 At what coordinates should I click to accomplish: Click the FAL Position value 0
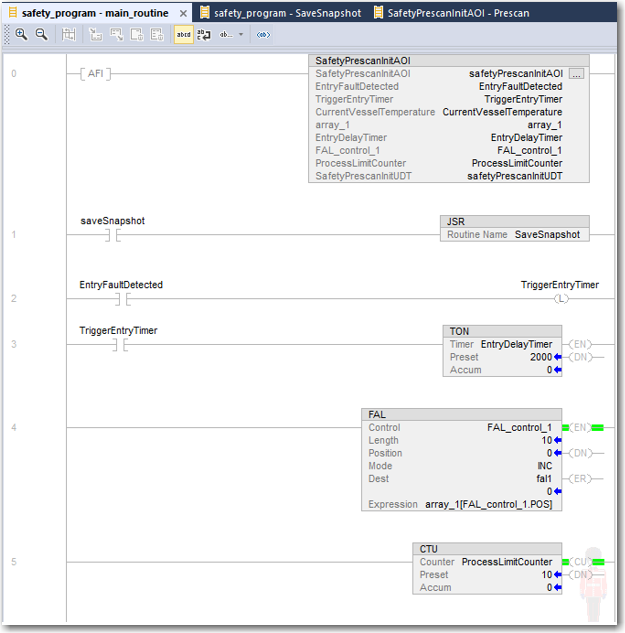tap(549, 453)
